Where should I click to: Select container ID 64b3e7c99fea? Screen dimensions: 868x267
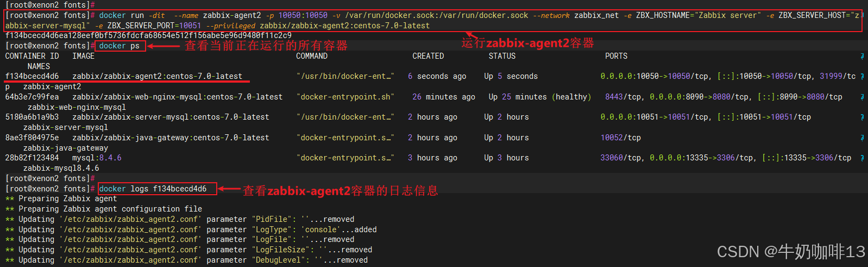click(32, 97)
